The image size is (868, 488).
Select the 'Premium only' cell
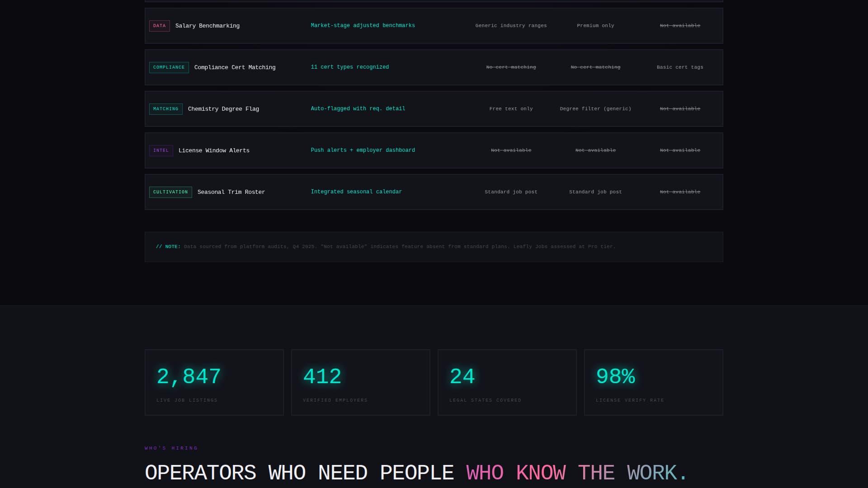click(x=595, y=26)
